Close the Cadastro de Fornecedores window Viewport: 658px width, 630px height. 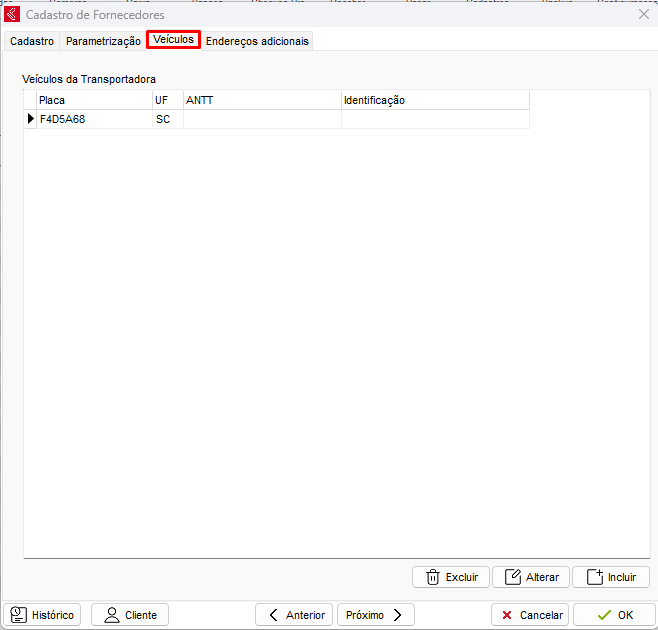643,15
